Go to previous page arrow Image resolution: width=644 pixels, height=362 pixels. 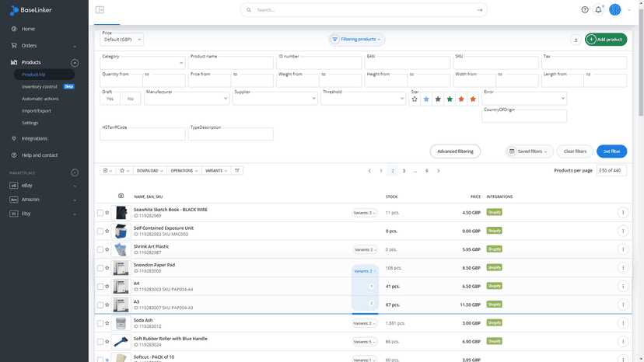369,171
